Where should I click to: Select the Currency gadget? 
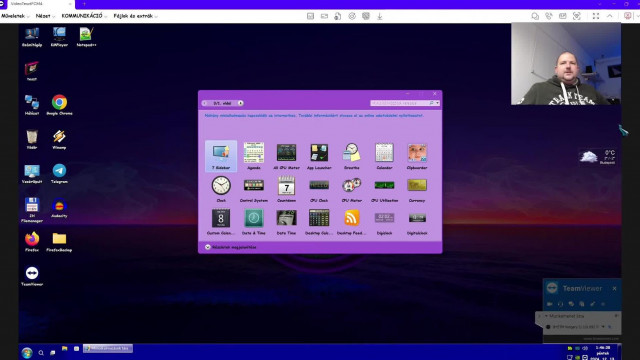(x=417, y=189)
